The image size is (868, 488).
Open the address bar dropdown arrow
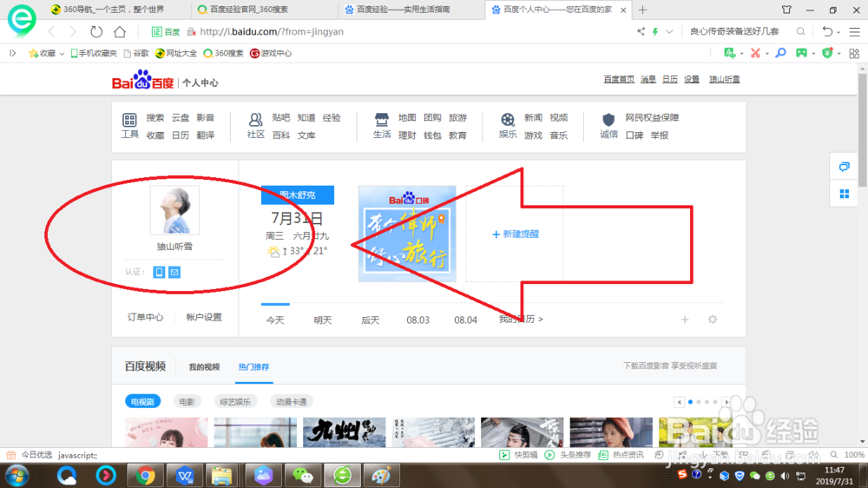(669, 31)
